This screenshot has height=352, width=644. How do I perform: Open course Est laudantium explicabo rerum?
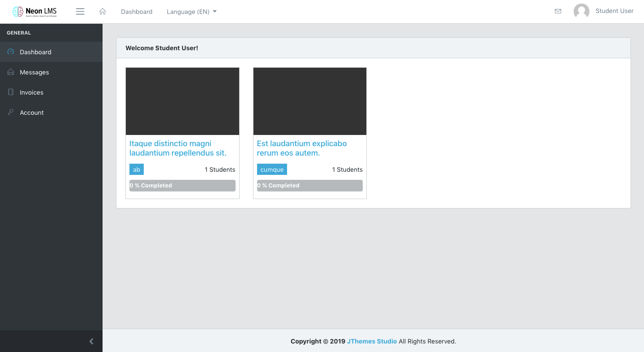[x=301, y=148]
